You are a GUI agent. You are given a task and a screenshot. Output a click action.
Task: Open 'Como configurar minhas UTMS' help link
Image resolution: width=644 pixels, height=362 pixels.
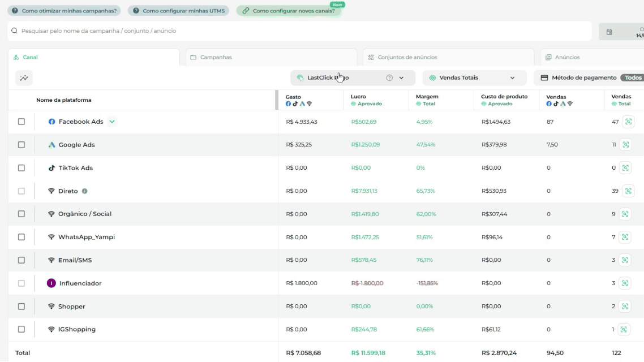click(179, 11)
